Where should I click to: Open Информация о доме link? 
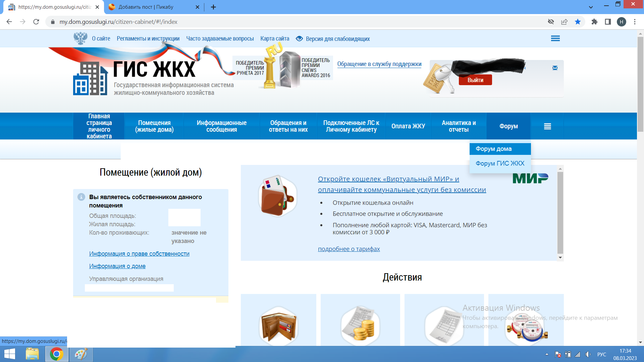(117, 266)
